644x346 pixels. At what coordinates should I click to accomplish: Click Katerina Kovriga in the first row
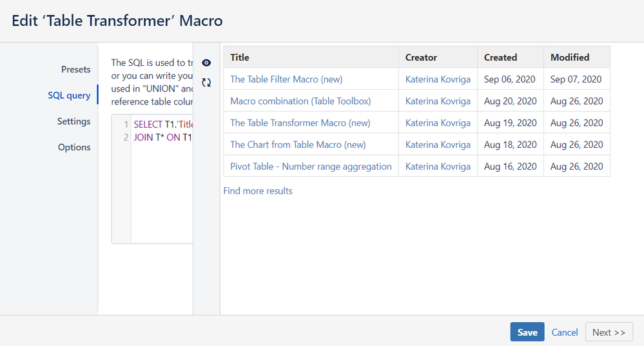(x=438, y=79)
